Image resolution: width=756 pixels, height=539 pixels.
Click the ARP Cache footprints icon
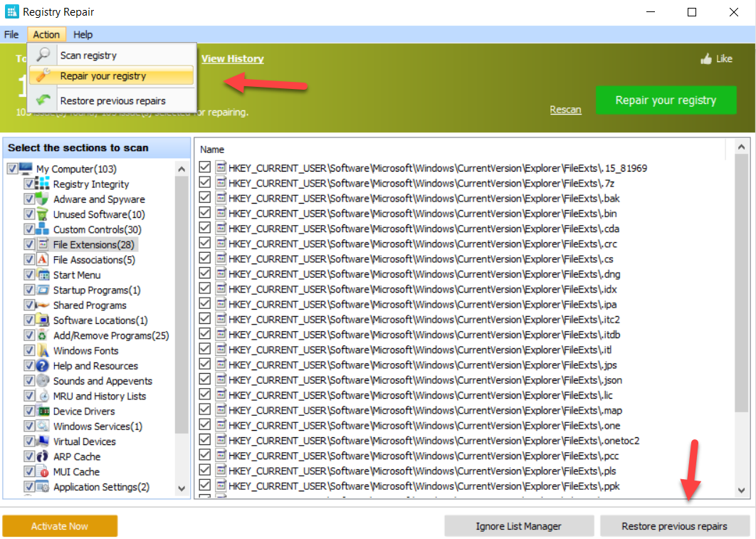tap(43, 456)
